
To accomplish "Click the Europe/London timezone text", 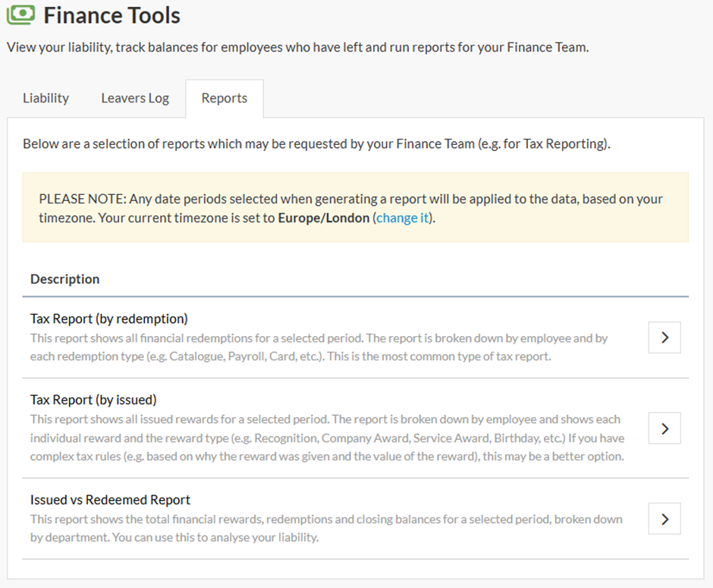I will [x=323, y=218].
